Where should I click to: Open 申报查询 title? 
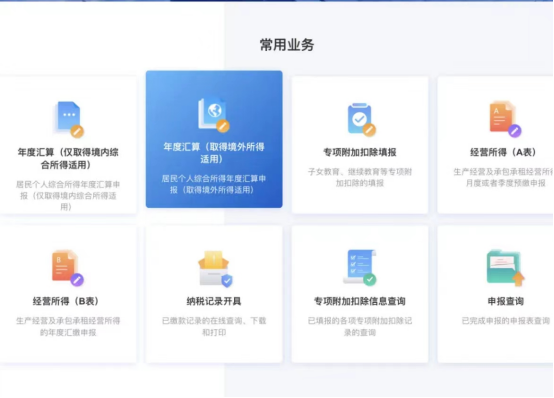[x=505, y=301]
